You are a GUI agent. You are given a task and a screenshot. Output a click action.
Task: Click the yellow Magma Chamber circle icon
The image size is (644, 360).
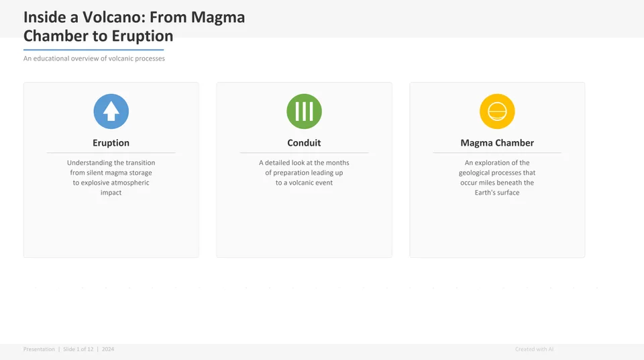(497, 111)
